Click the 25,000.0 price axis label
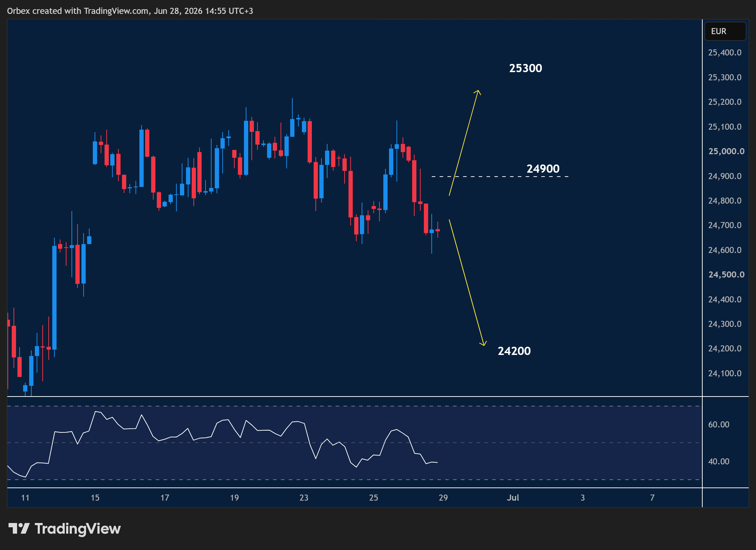 pyautogui.click(x=726, y=151)
